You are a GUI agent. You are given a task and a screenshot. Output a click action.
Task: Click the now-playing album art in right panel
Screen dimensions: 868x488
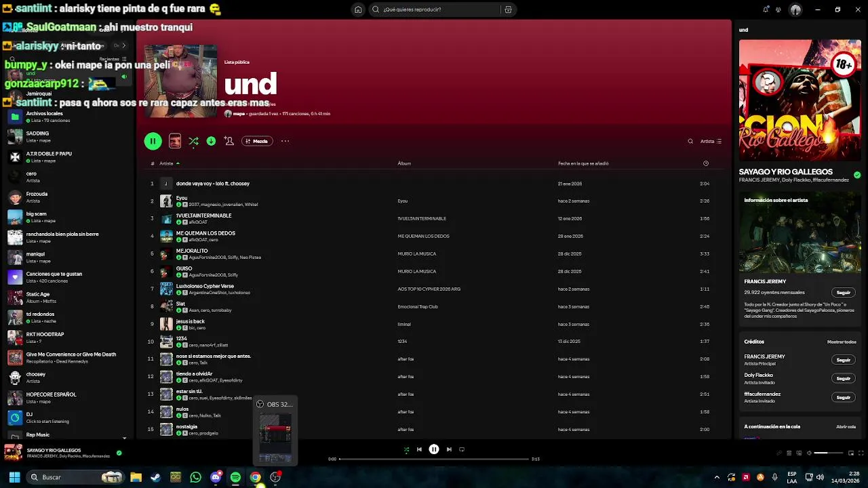pyautogui.click(x=800, y=100)
